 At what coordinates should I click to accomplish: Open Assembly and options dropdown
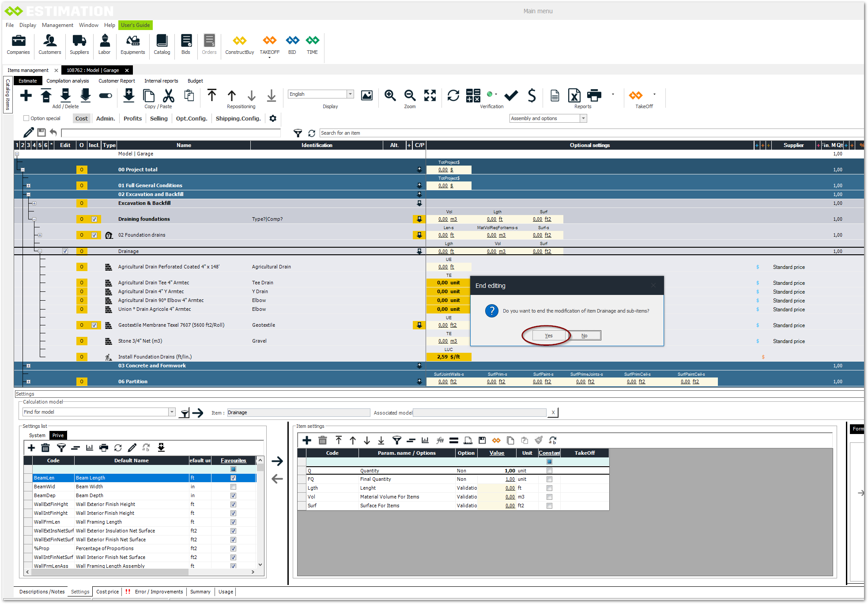pos(583,118)
